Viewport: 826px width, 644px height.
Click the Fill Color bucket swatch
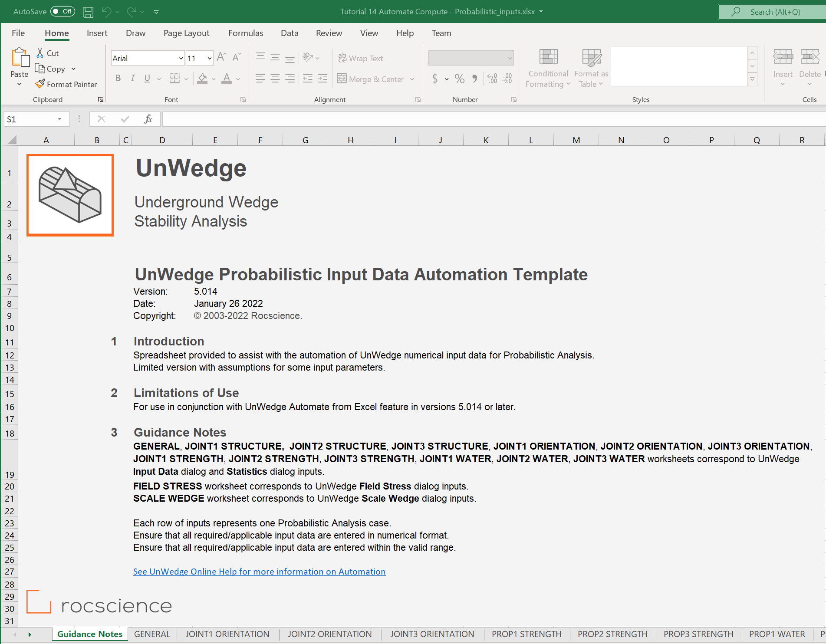(x=202, y=79)
